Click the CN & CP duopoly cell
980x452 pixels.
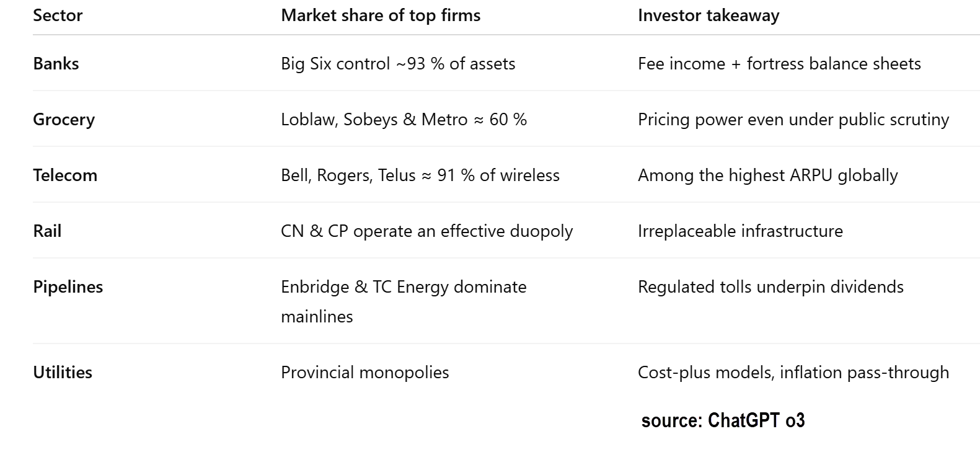tap(427, 231)
